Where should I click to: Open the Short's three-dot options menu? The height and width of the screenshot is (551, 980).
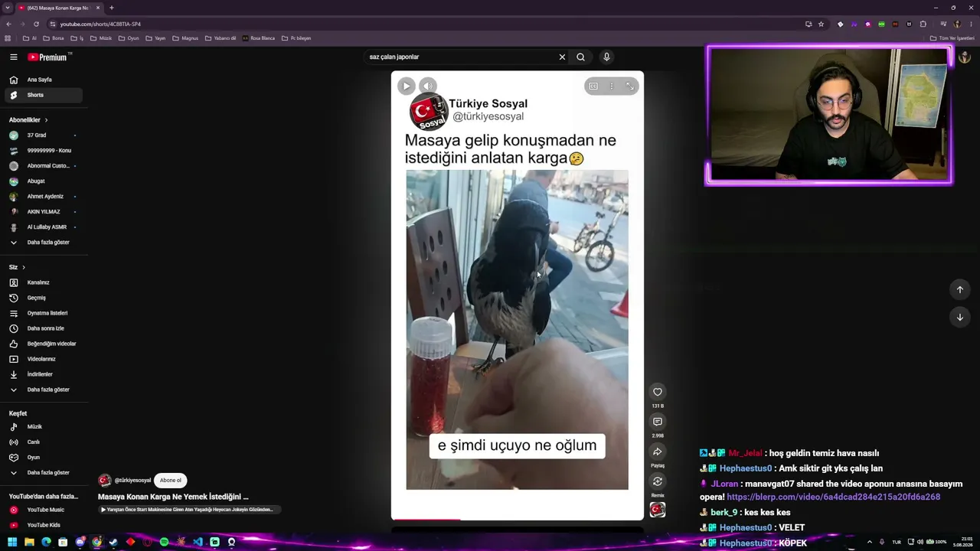coord(611,86)
